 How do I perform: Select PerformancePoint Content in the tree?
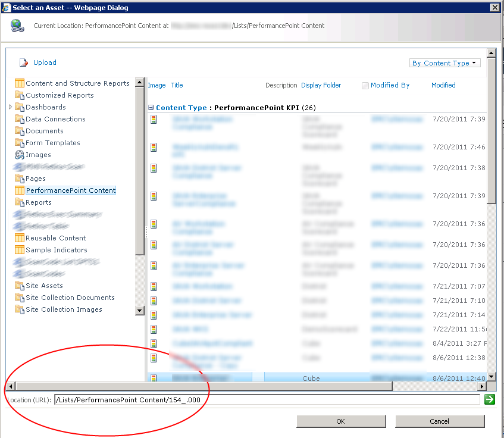pyautogui.click(x=71, y=190)
